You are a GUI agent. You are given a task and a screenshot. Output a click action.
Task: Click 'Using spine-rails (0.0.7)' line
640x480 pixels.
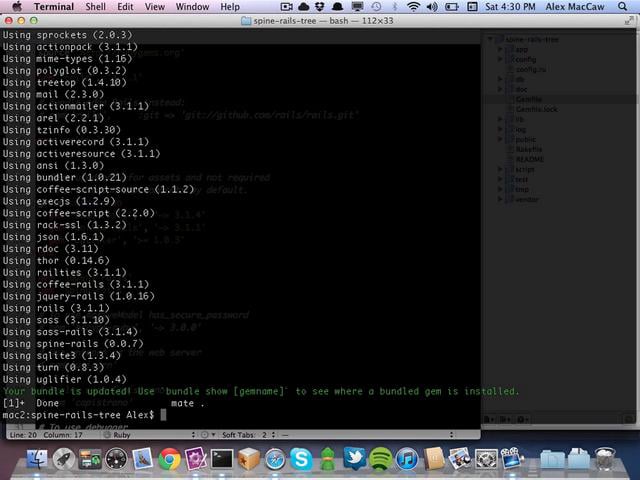coord(73,344)
